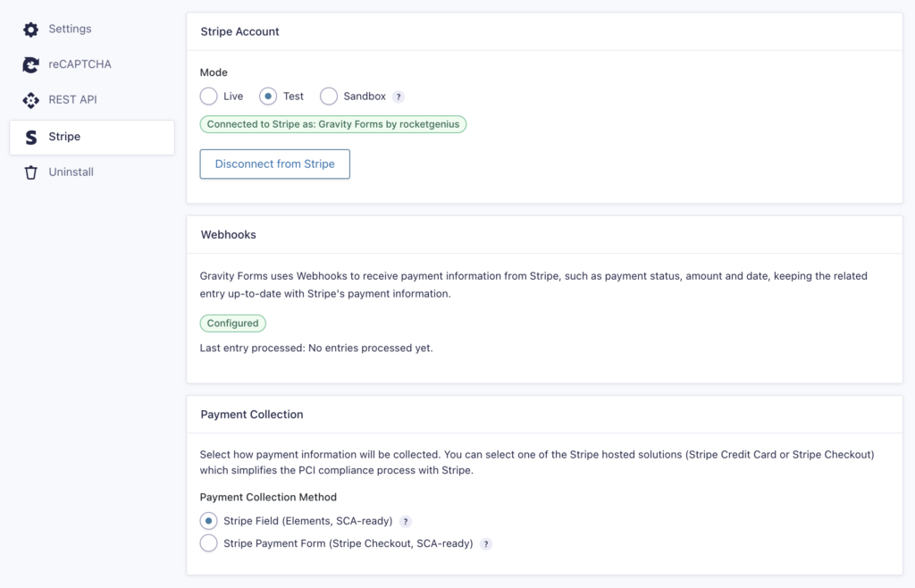Click the Stripe Account section heading
915x588 pixels.
[x=239, y=31]
